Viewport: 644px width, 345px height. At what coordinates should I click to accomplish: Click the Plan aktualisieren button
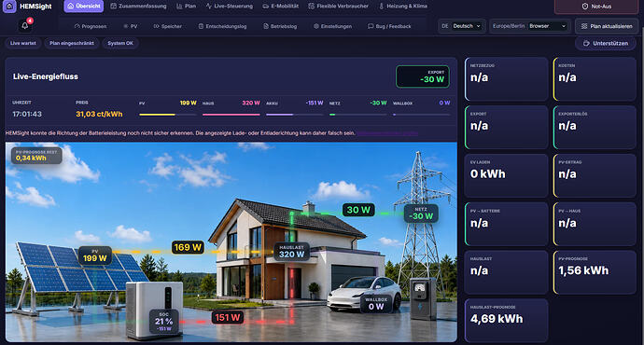click(607, 26)
